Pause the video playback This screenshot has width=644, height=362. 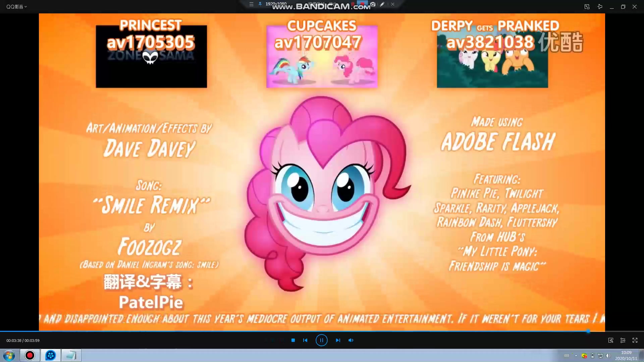(321, 340)
